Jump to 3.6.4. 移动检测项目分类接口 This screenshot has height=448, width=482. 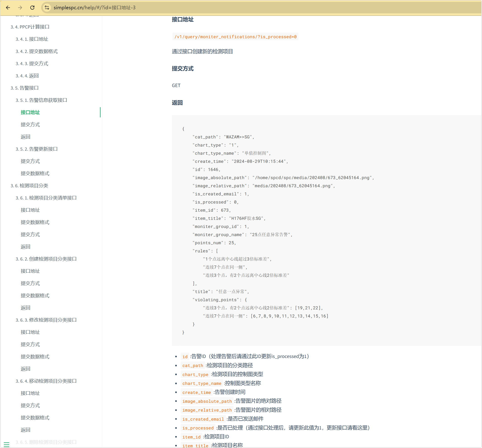tap(46, 381)
